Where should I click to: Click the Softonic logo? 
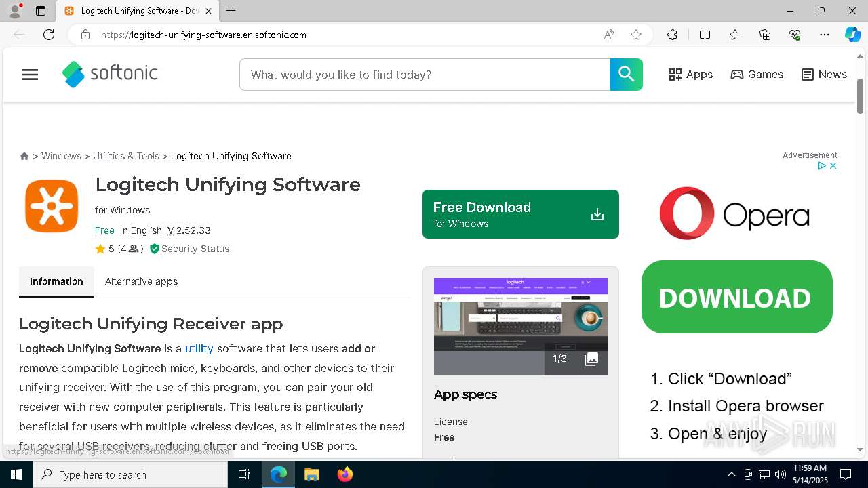pos(110,74)
